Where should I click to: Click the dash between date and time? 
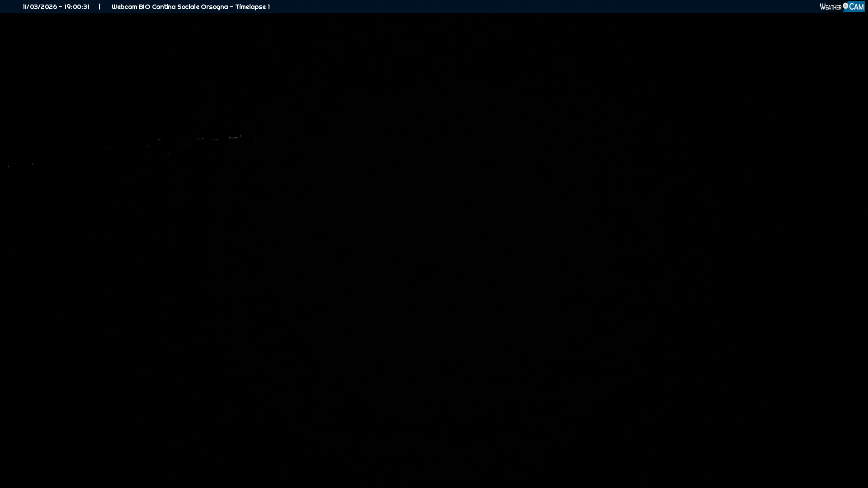61,7
